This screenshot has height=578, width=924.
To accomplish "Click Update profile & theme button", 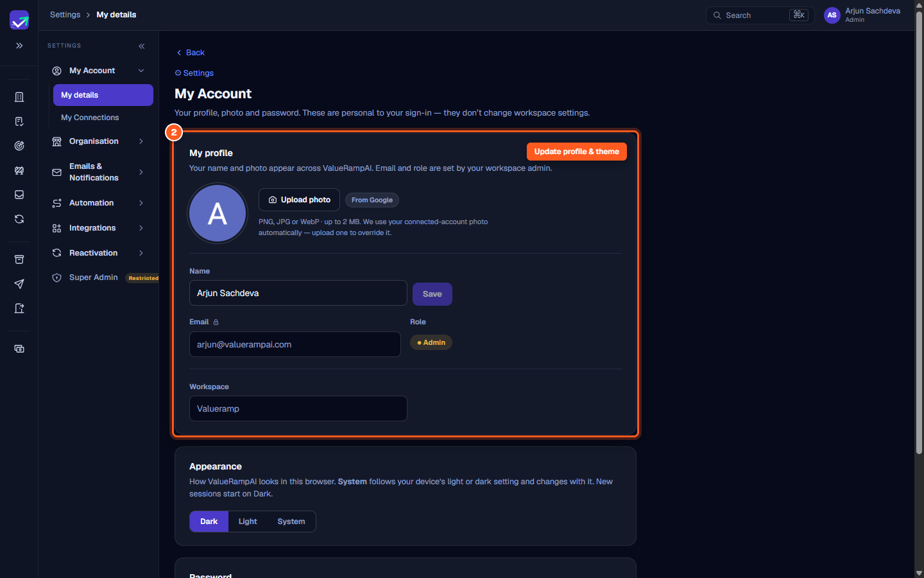I will click(x=577, y=152).
